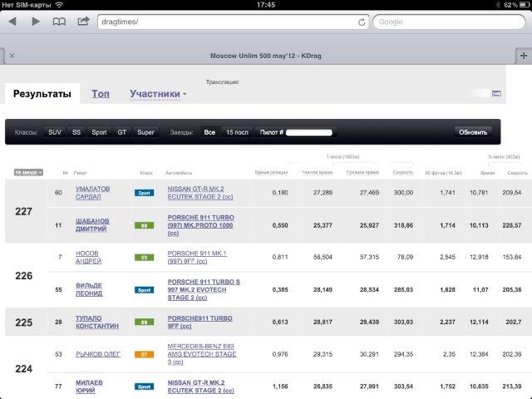Click SS badge in Тупало row
532x399 pixels.
tap(144, 322)
